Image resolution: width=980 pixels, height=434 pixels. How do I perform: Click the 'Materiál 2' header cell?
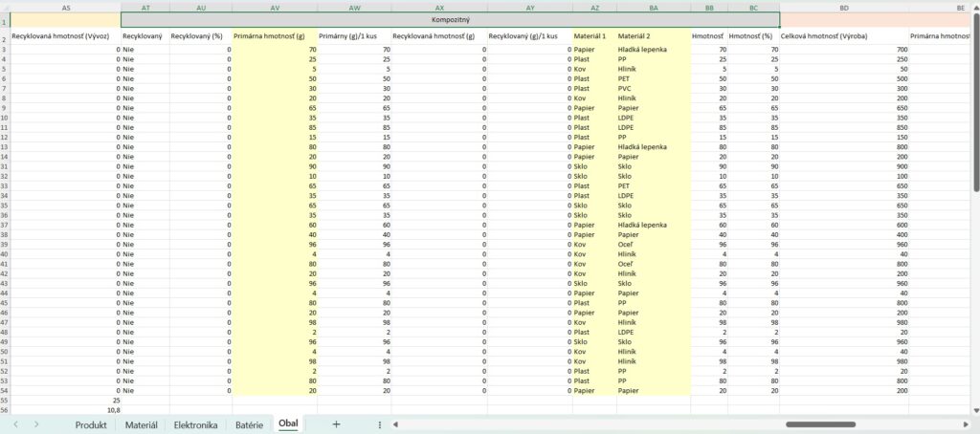tap(653, 36)
